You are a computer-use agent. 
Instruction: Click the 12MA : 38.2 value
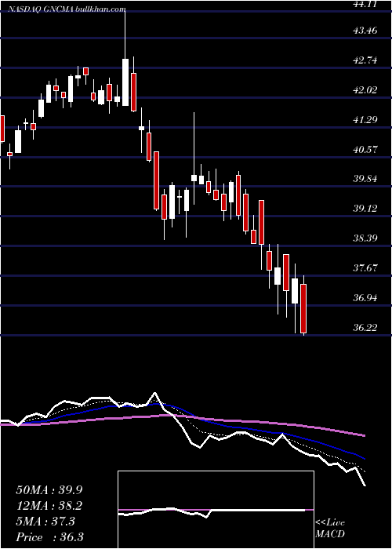[49, 506]
